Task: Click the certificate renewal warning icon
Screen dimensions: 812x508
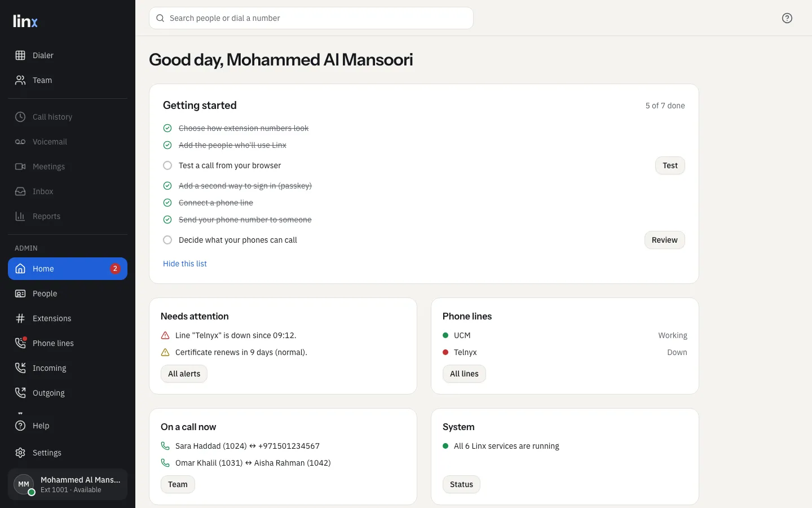Action: tap(165, 352)
